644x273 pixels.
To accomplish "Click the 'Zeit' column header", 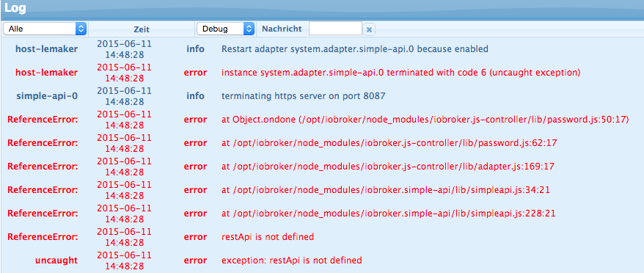I will point(142,29).
